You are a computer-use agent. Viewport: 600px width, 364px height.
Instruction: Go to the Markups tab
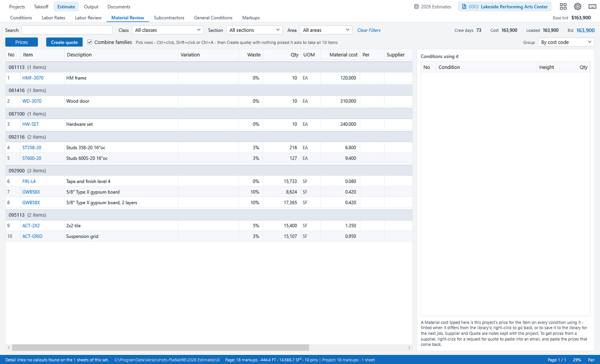251,18
